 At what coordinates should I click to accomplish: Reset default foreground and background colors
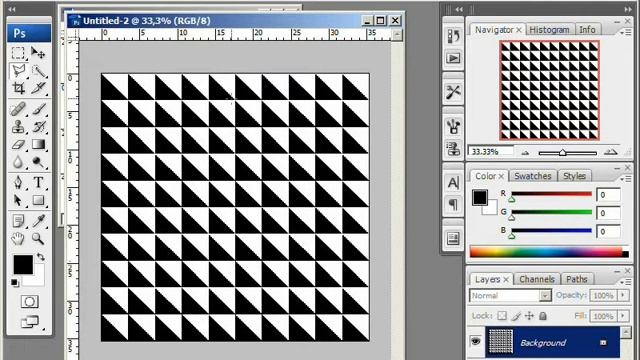pyautogui.click(x=15, y=282)
